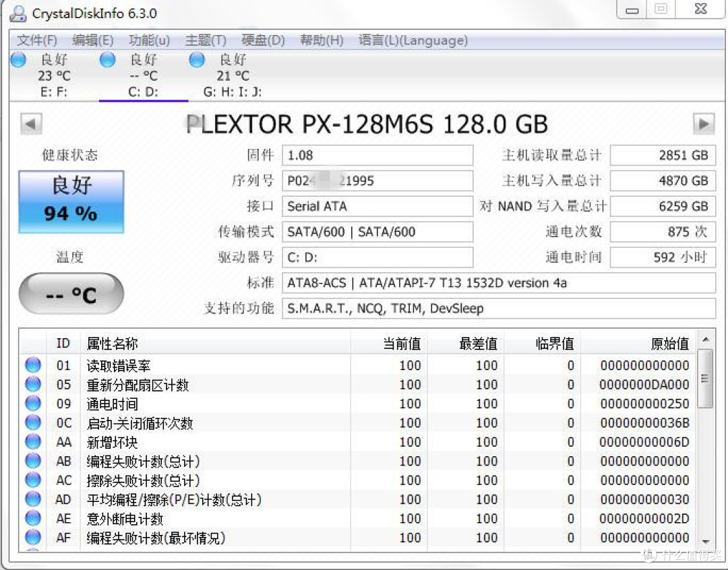Click the 最差值 column header
The height and width of the screenshot is (570, 728).
tap(465, 344)
